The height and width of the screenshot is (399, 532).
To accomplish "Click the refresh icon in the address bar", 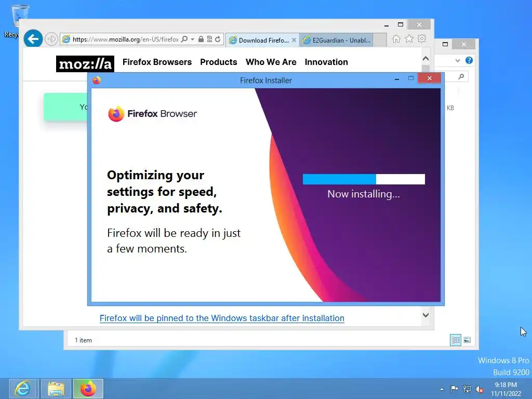I will pos(218,39).
